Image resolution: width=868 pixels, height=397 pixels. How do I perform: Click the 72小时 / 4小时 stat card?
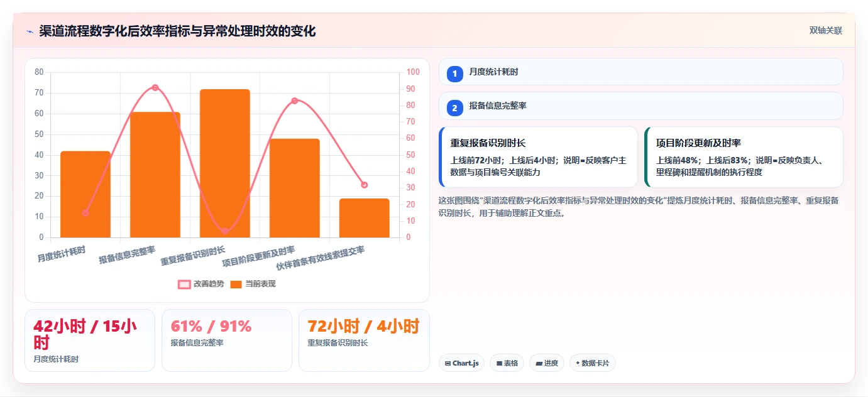pos(364,340)
